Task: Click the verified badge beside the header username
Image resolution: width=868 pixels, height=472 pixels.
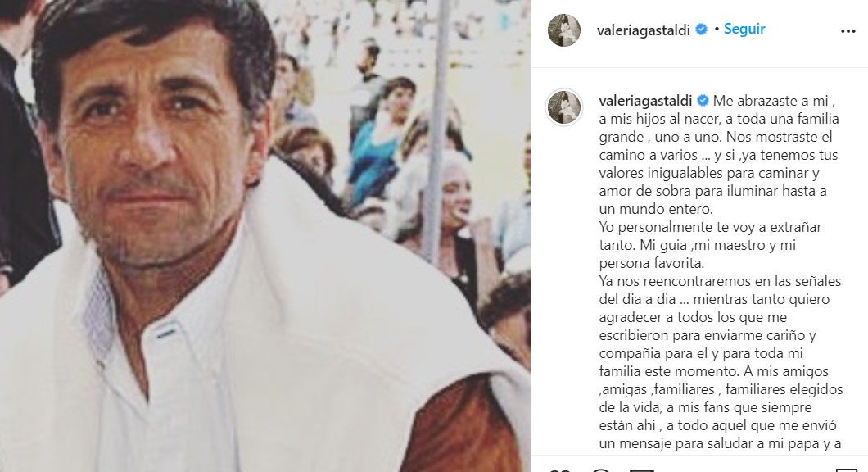Action: (x=701, y=29)
